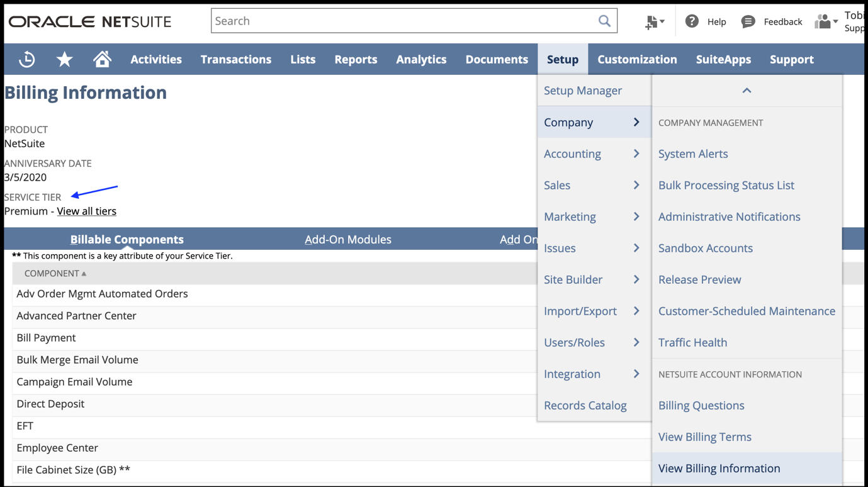Open the Documents menu

tap(497, 59)
